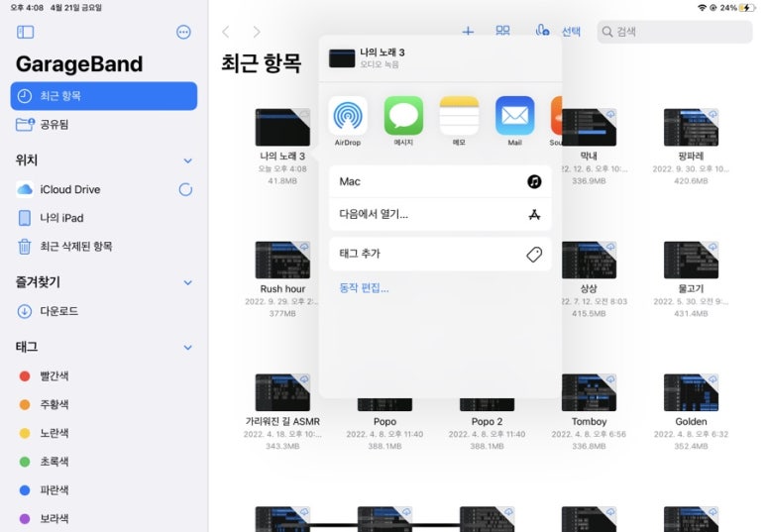Tap the 나의 노래 3 share sheet header

pos(440,58)
